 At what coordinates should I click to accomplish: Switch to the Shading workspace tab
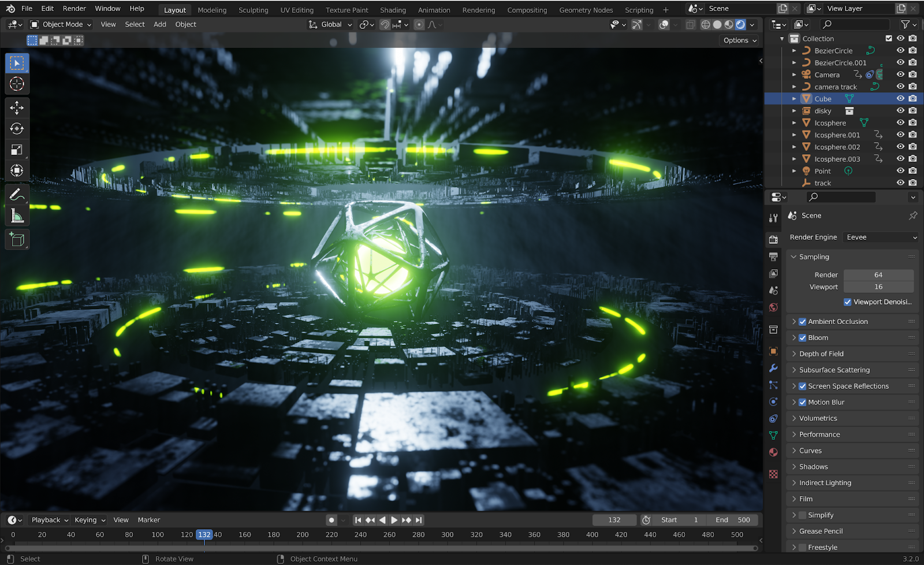pos(393,10)
